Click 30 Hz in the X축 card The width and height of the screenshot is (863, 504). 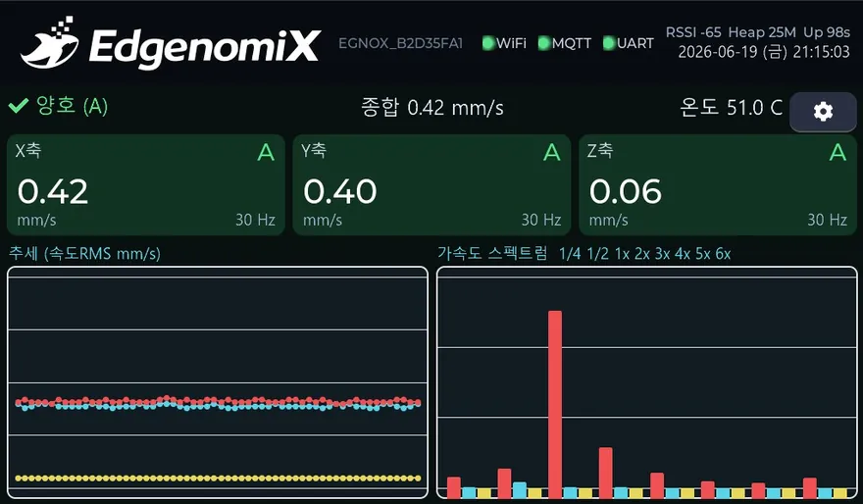point(255,220)
